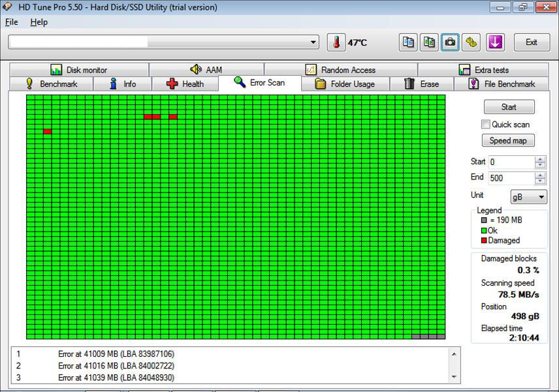Open the Help menu
Image resolution: width=559 pixels, height=392 pixels.
pyautogui.click(x=39, y=22)
